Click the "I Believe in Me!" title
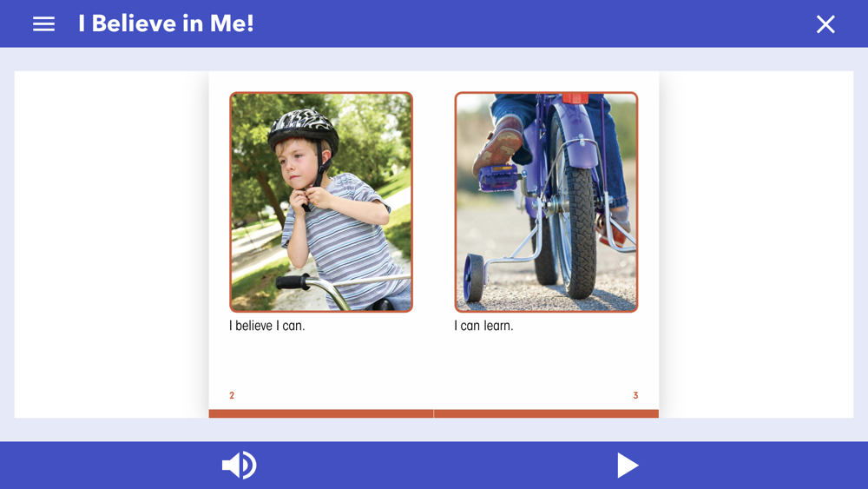The height and width of the screenshot is (489, 868). pos(166,23)
